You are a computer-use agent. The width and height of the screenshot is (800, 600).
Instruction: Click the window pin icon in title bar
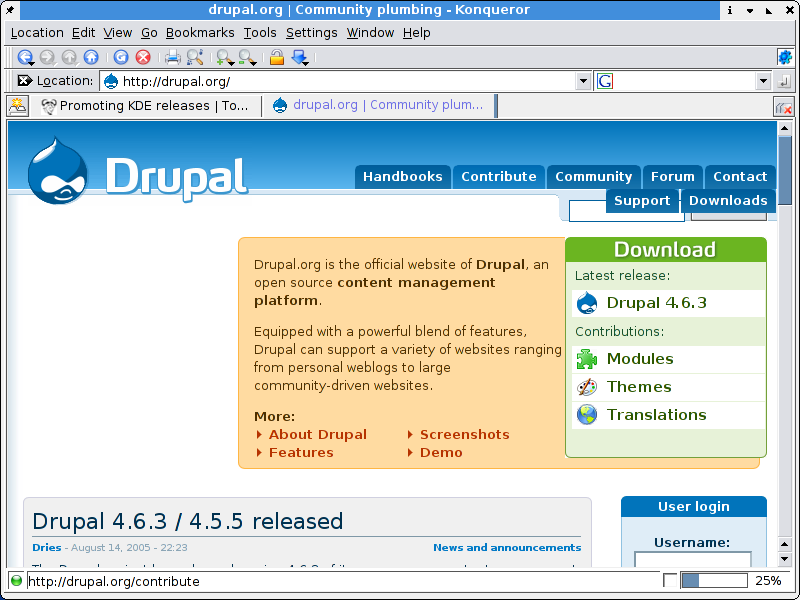(10, 10)
